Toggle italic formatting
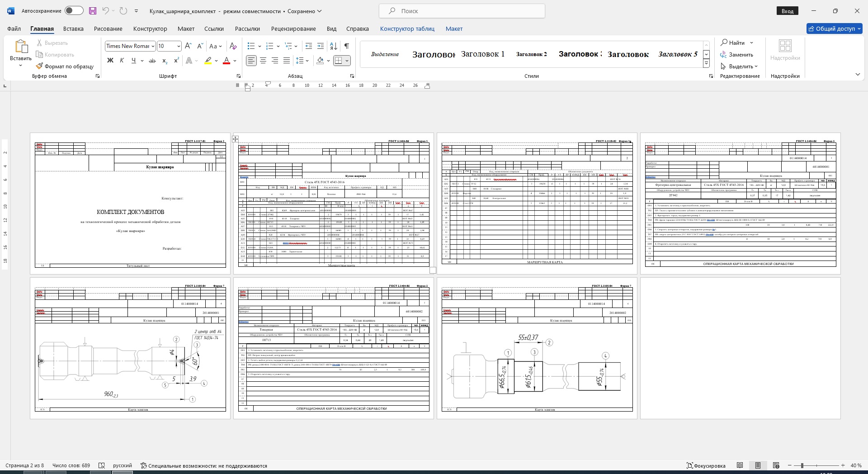The height and width of the screenshot is (474, 868). tap(122, 61)
